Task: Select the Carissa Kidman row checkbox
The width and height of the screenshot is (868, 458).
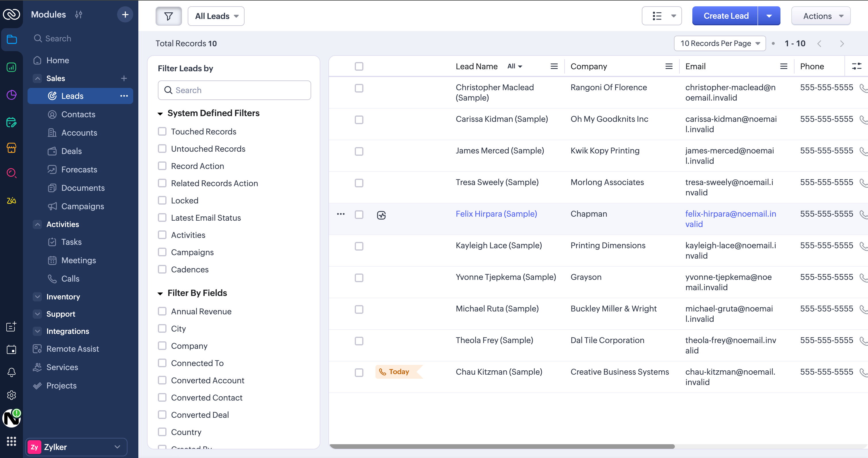Action: tap(359, 120)
